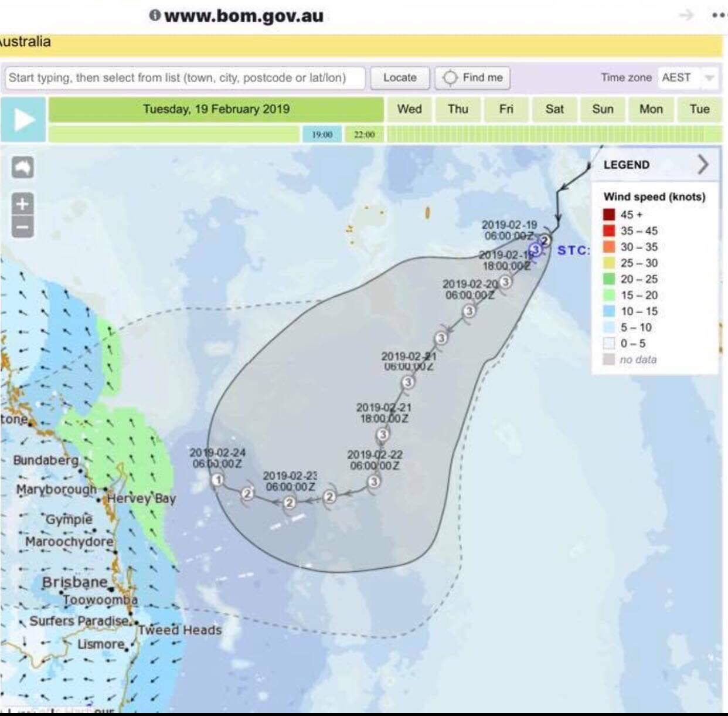Click the browser forward arrow

(x=686, y=15)
